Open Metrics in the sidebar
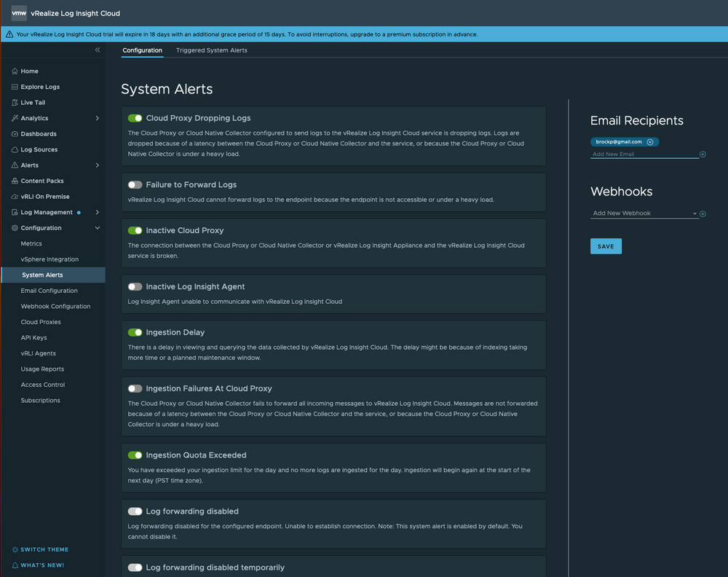The height and width of the screenshot is (577, 728). [x=31, y=243]
